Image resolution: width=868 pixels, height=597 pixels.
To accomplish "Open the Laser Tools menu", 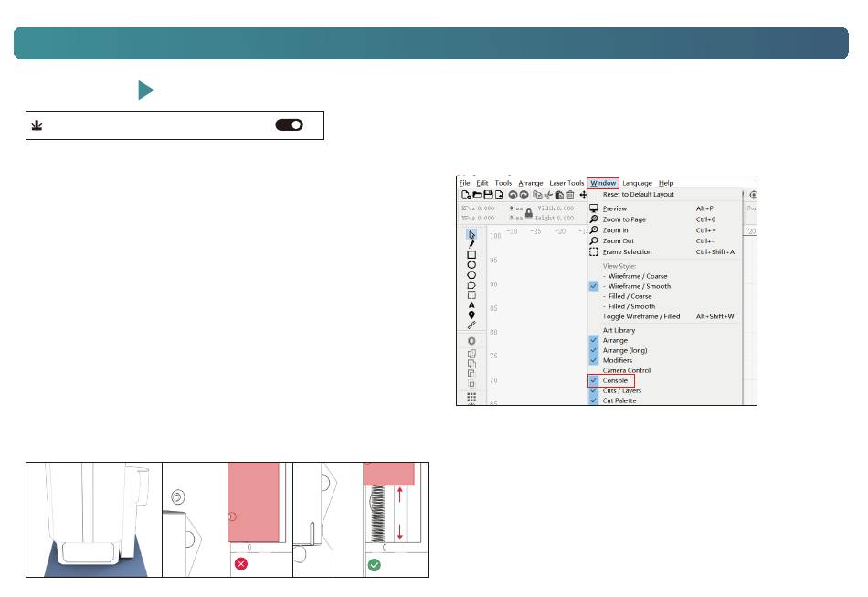I will [x=566, y=183].
